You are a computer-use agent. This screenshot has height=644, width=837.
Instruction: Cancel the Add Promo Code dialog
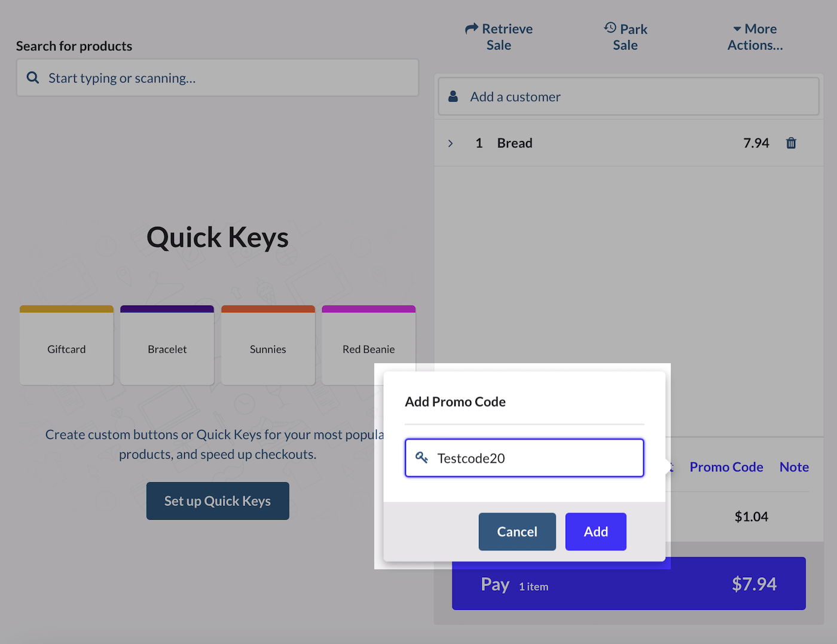[x=517, y=532]
